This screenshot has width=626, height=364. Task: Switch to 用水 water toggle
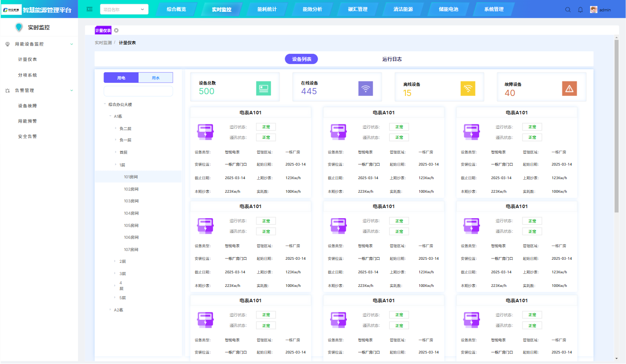[156, 78]
